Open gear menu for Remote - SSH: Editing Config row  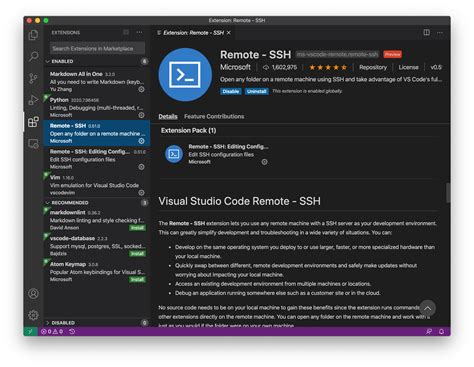coord(141,167)
